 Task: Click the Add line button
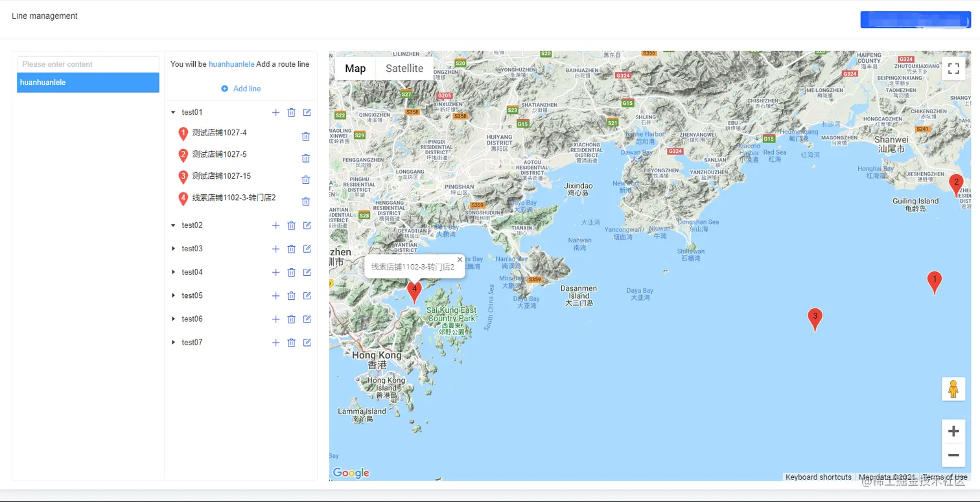point(240,89)
